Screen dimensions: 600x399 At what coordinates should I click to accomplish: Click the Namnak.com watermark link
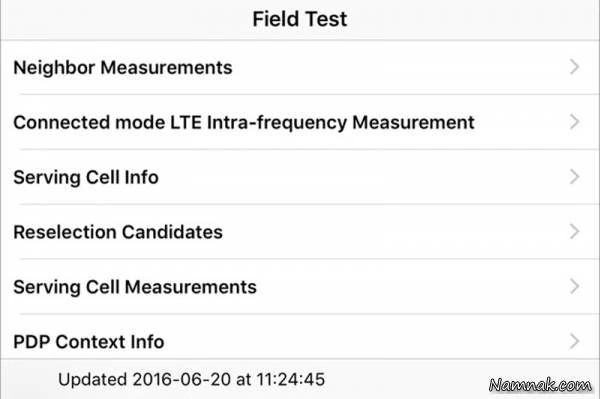[x=540, y=385]
